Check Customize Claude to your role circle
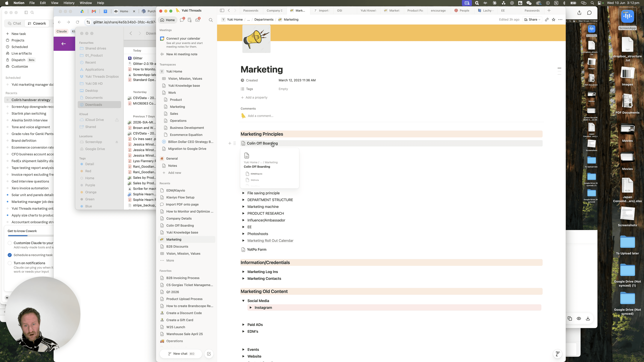Image resolution: width=644 pixels, height=362 pixels. (10, 243)
